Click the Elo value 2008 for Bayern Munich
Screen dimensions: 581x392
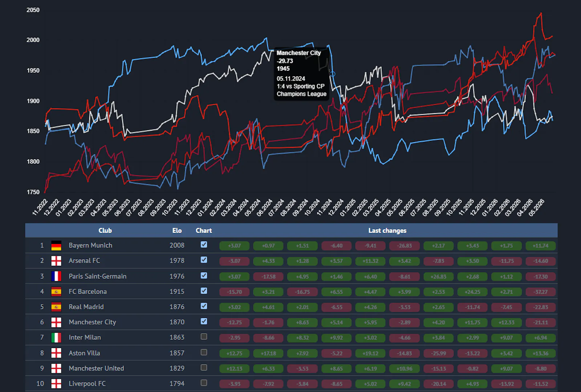(177, 245)
